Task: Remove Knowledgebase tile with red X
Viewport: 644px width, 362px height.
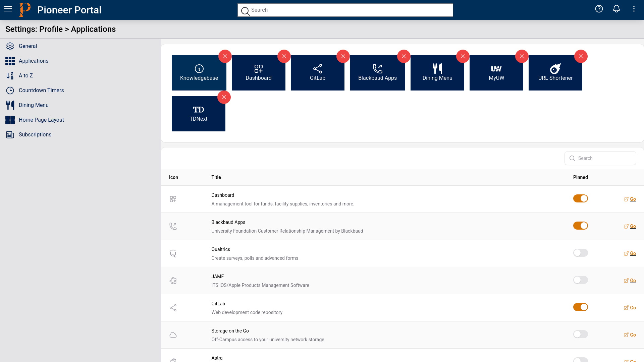Action: [x=225, y=56]
